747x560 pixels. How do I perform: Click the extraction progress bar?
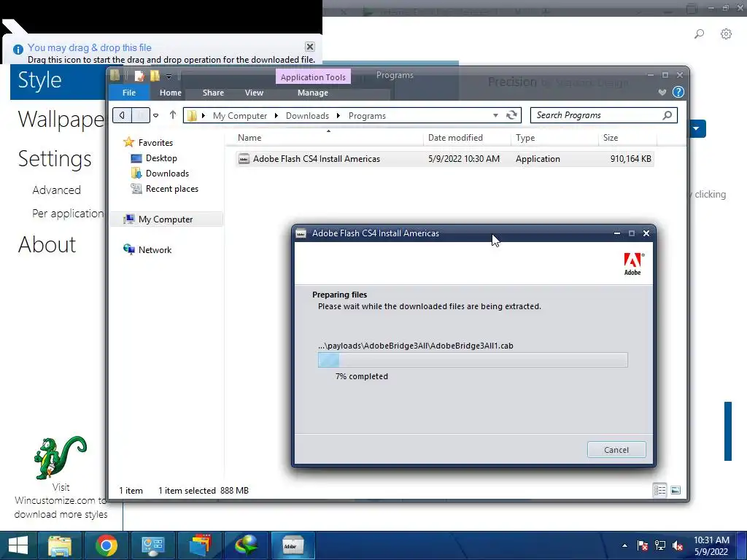(473, 360)
